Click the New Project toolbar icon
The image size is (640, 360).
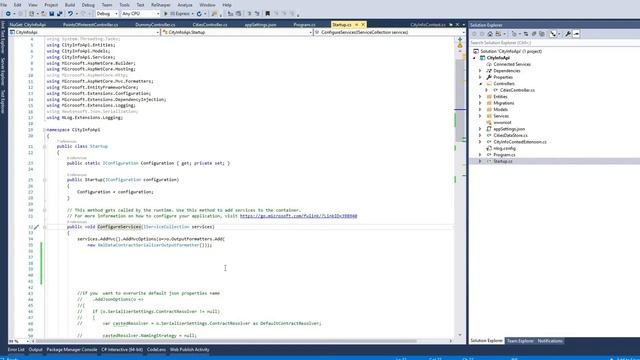point(31,13)
